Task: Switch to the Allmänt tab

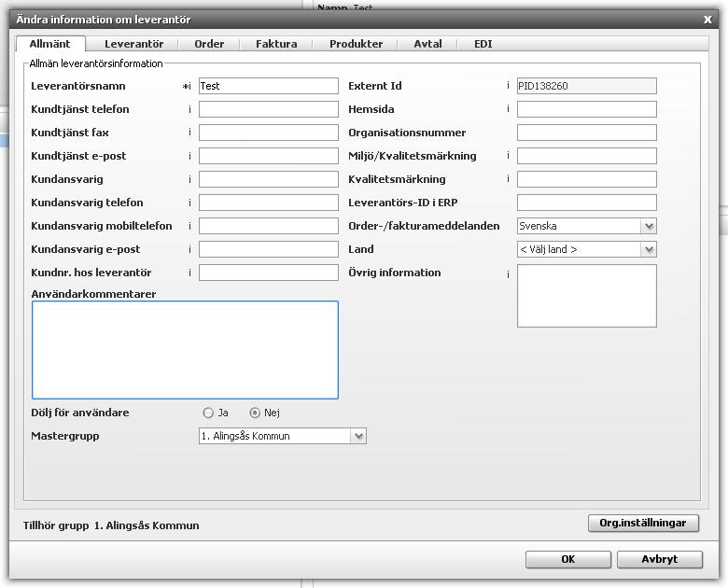Action: tap(50, 44)
